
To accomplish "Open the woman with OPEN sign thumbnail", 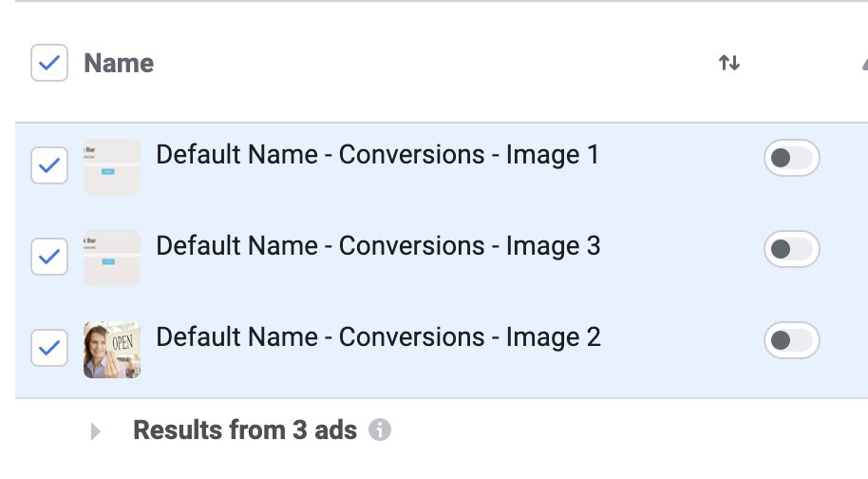I will 112,350.
